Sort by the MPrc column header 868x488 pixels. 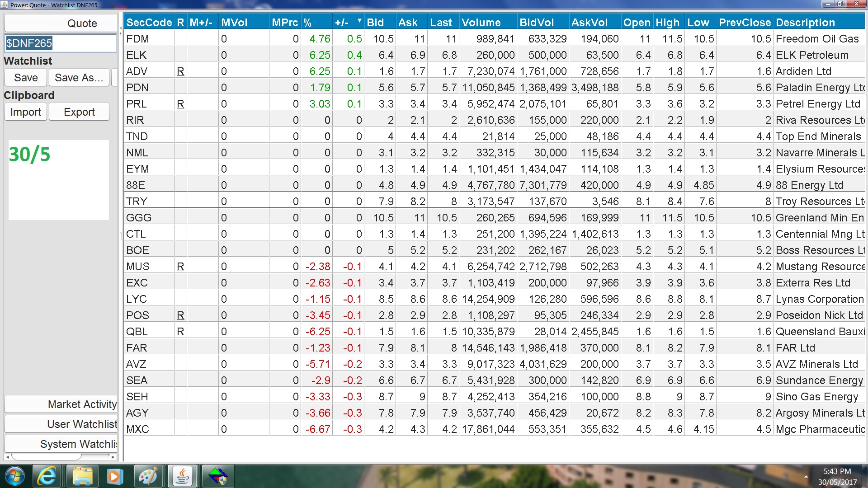[x=285, y=23]
